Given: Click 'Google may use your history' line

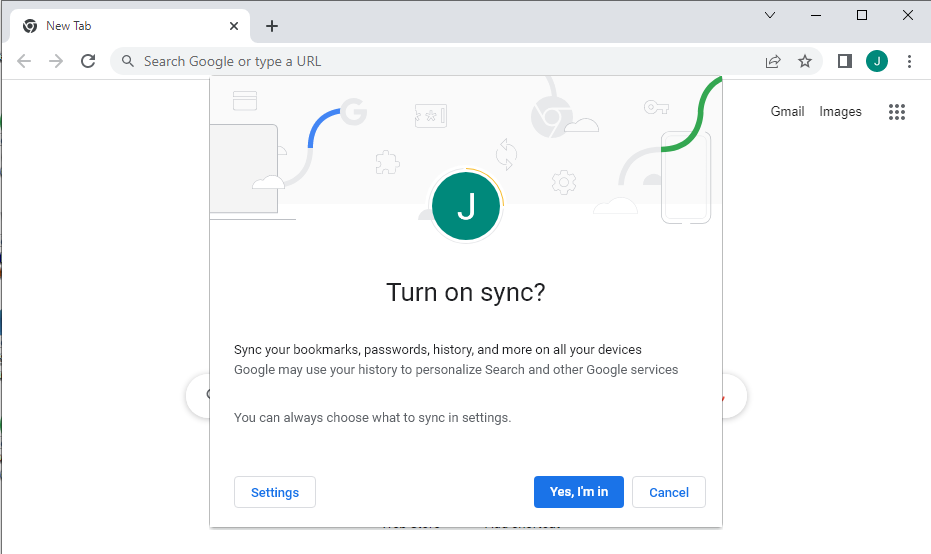Looking at the screenshot, I should coord(456,369).
